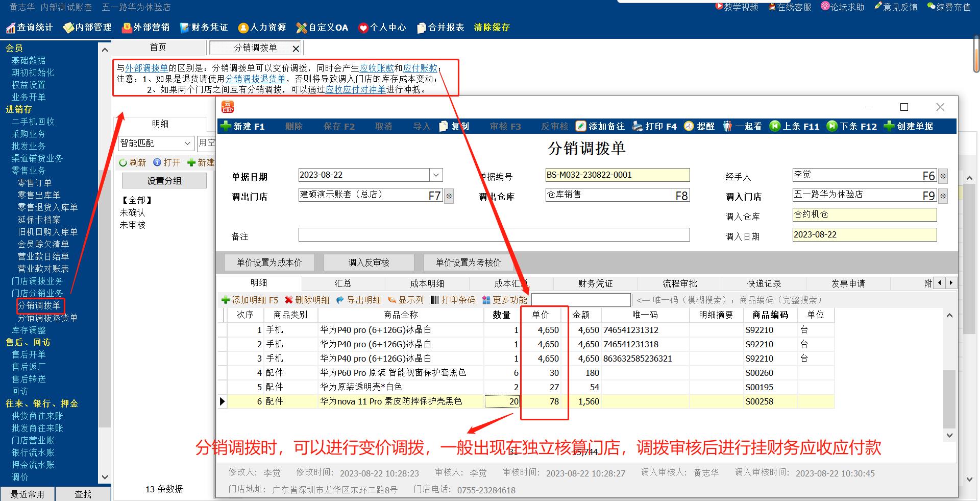Screen dimensions: 980x501
Task: Click the 设置分组 button
Action: pyautogui.click(x=164, y=181)
